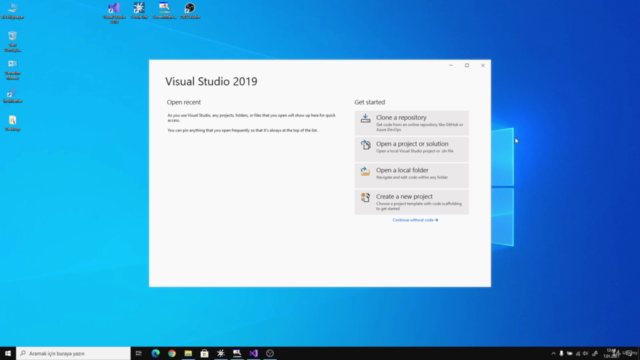Screen dimensions: 640x360
Task: Expand the system tray hidden icons chevron
Action: click(x=553, y=353)
